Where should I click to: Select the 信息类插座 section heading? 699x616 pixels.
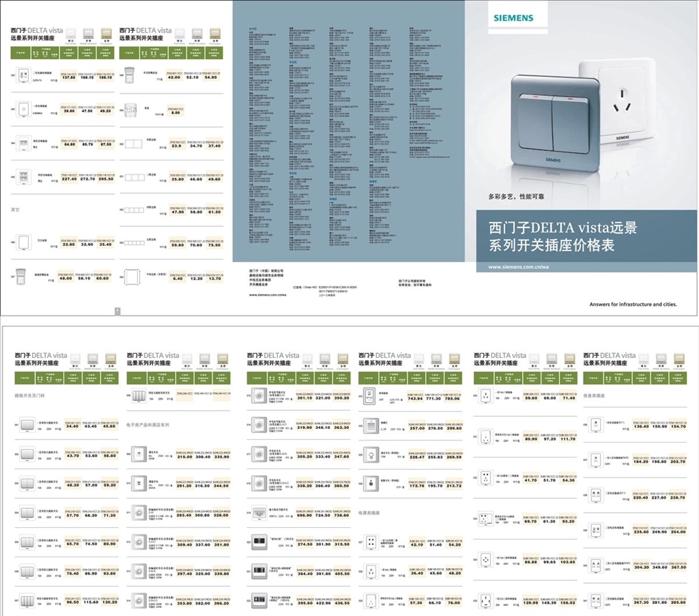coord(594,396)
